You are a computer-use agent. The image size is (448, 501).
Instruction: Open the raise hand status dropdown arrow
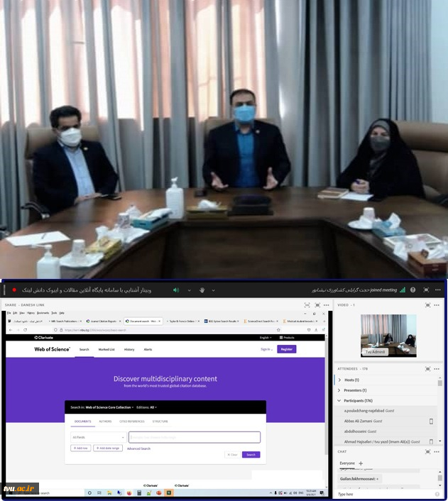(213, 290)
